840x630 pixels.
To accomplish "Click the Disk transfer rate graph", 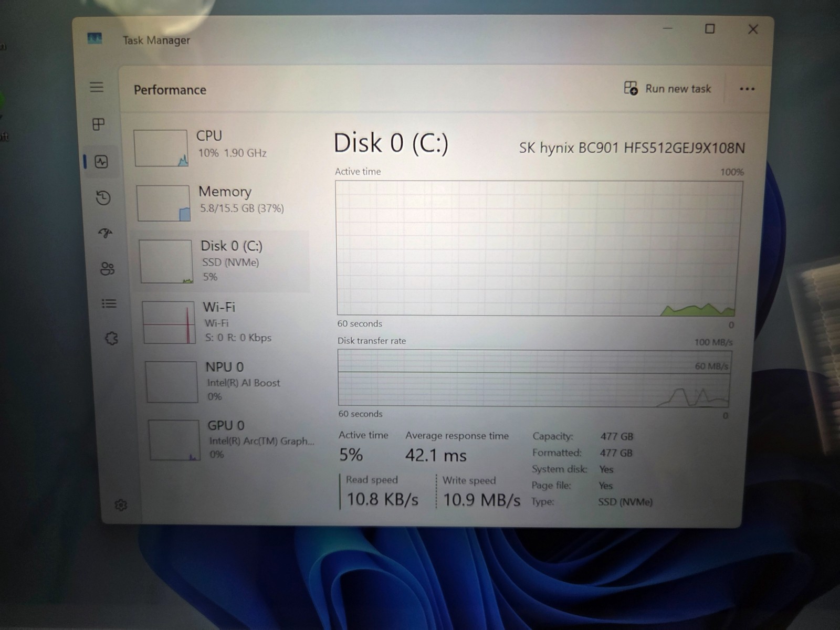I will point(534,378).
